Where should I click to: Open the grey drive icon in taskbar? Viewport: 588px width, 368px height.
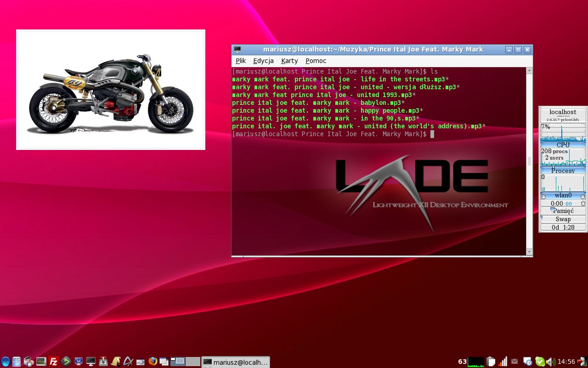(x=141, y=362)
